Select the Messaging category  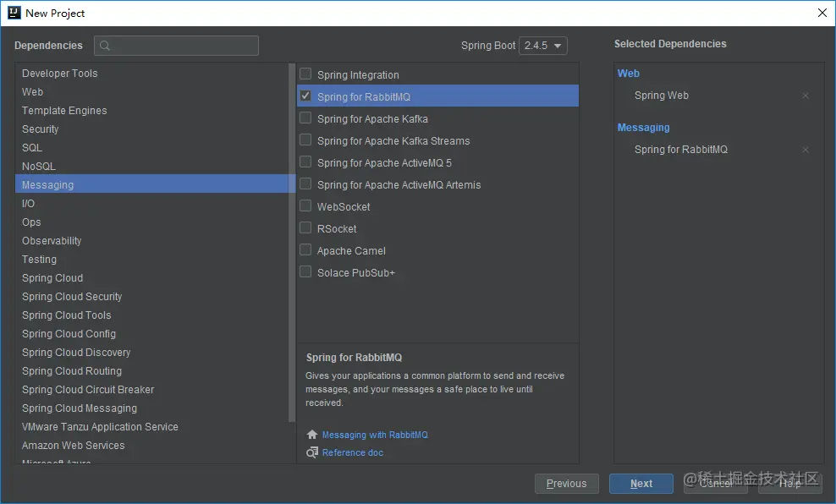(151, 185)
